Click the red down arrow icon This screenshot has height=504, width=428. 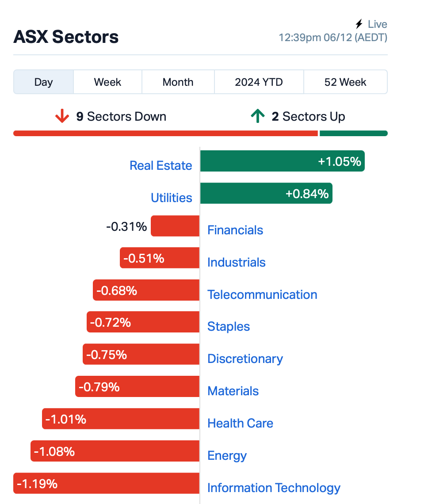(x=62, y=116)
